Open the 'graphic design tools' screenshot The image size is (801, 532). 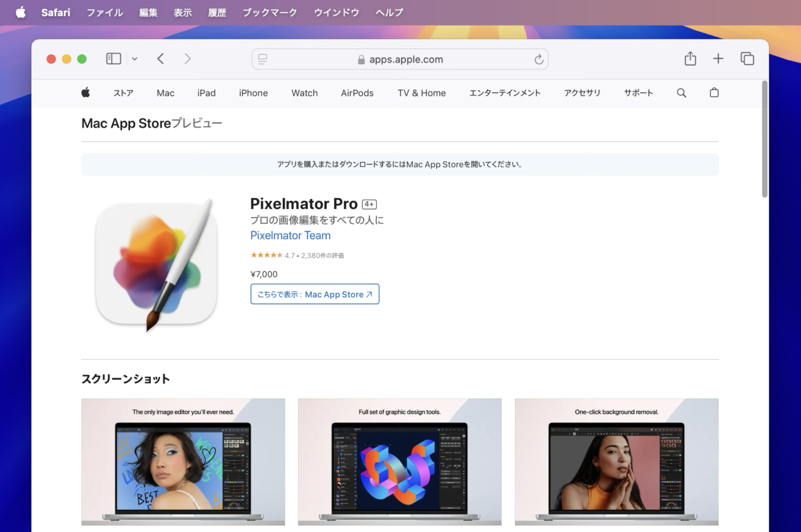point(400,462)
